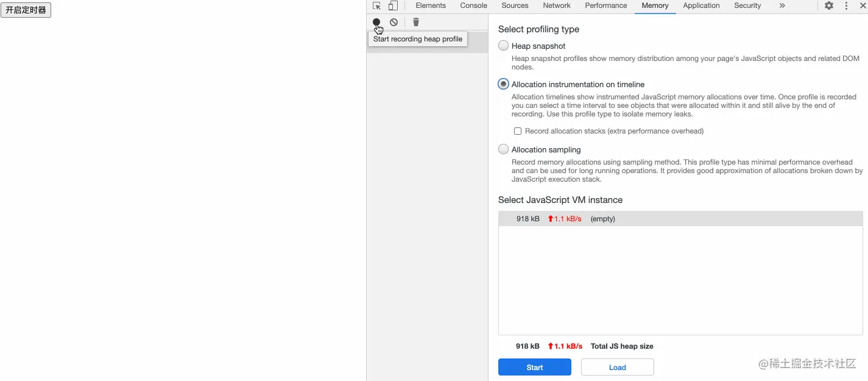Click the clear all profiles icon
868x381 pixels.
pyautogui.click(x=394, y=22)
